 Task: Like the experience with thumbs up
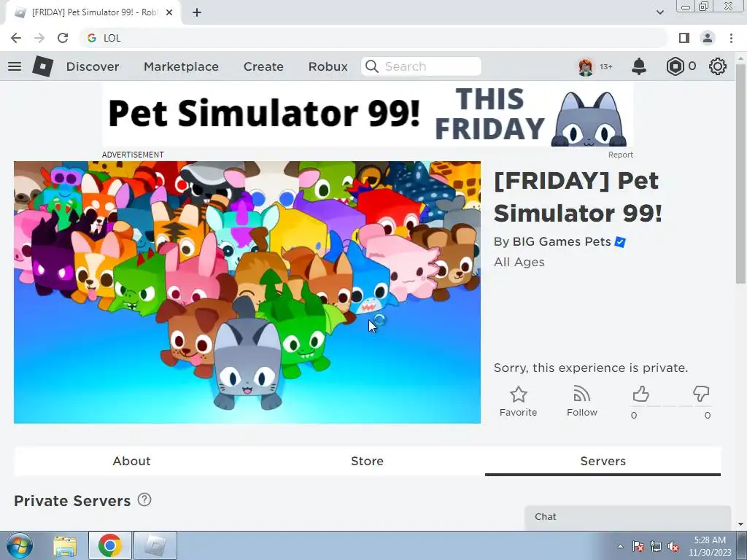640,394
